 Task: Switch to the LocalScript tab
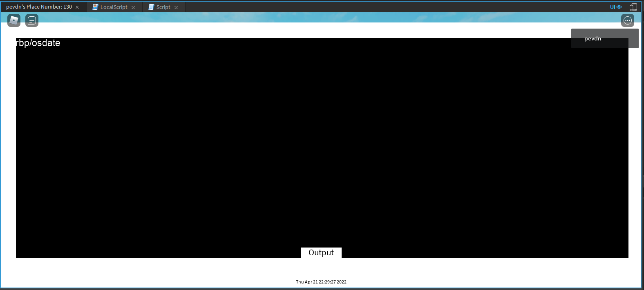click(114, 7)
